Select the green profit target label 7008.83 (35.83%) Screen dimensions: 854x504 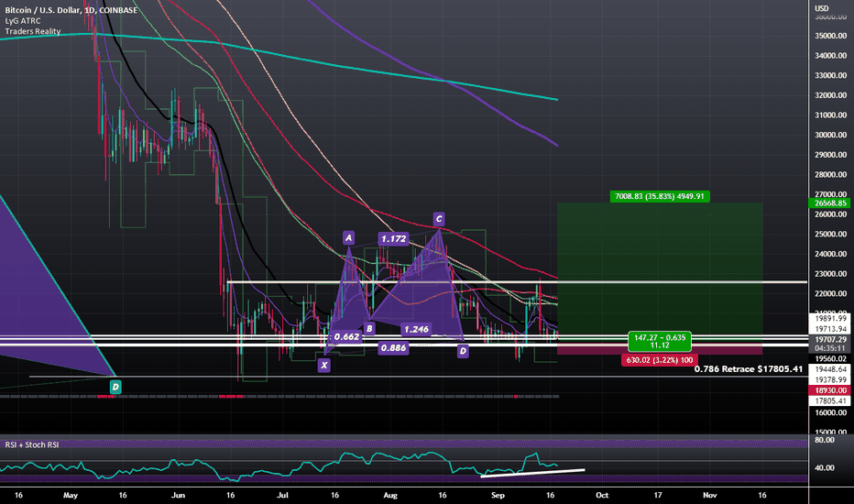coord(660,196)
